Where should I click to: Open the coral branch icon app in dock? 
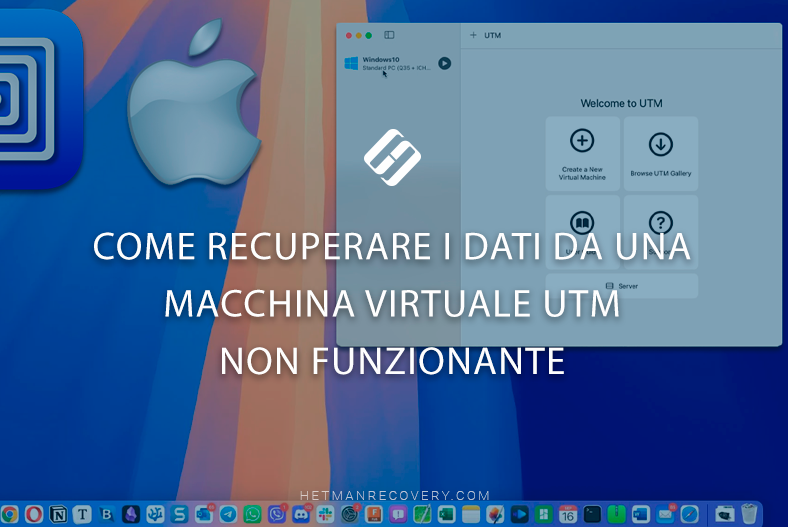(155, 514)
